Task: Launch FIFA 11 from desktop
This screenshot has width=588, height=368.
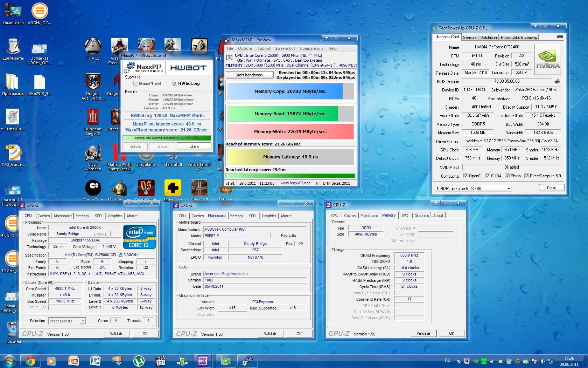Action: click(x=93, y=49)
